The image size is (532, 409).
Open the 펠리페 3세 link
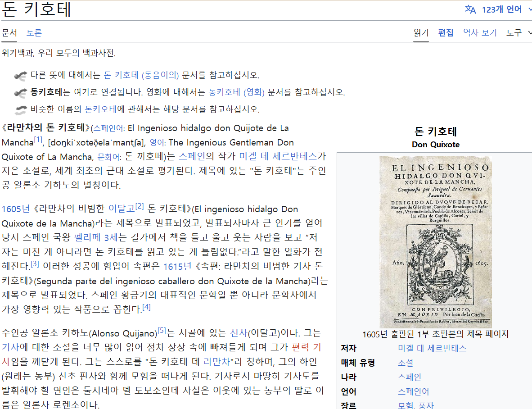coord(96,237)
